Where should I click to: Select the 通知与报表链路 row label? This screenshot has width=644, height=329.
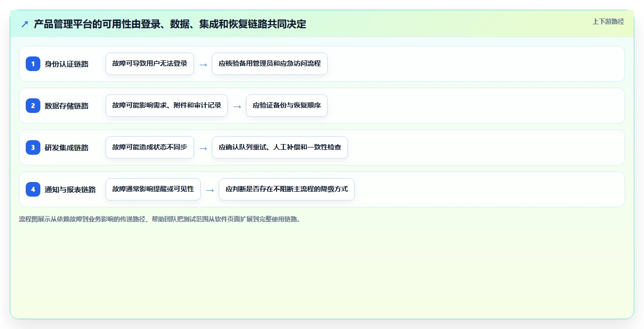[70, 189]
